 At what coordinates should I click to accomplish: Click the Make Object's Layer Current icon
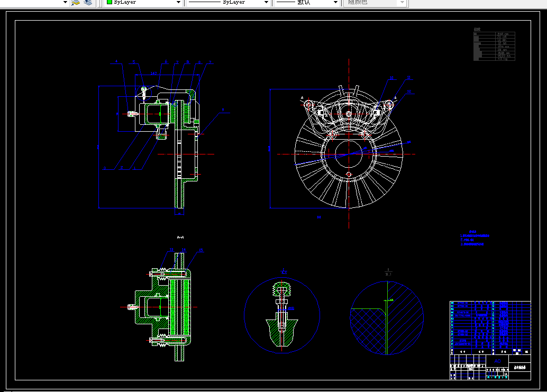click(76, 3)
